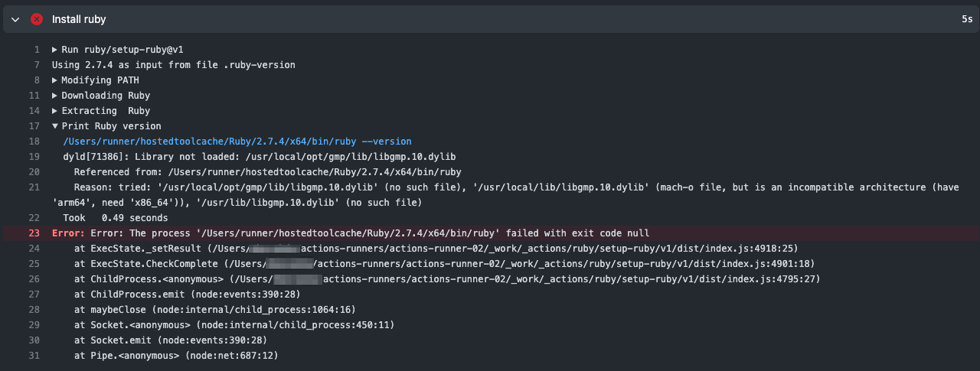The width and height of the screenshot is (980, 371).
Task: Click line number 31 link
Action: (x=34, y=356)
